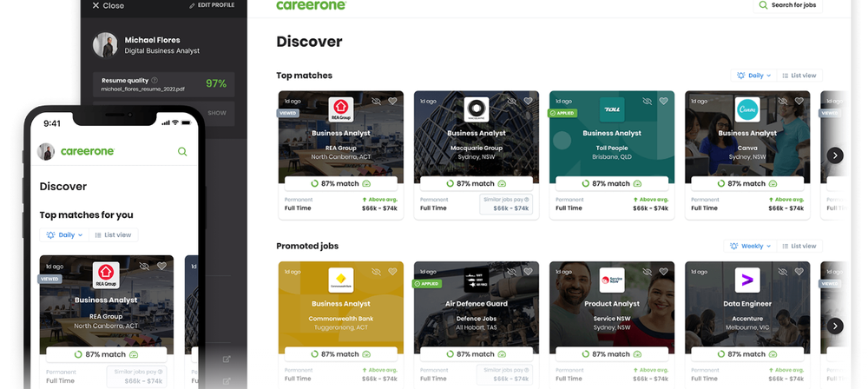Image resolution: width=868 pixels, height=389 pixels.
Task: Click the resume quality info icon
Action: [155, 81]
